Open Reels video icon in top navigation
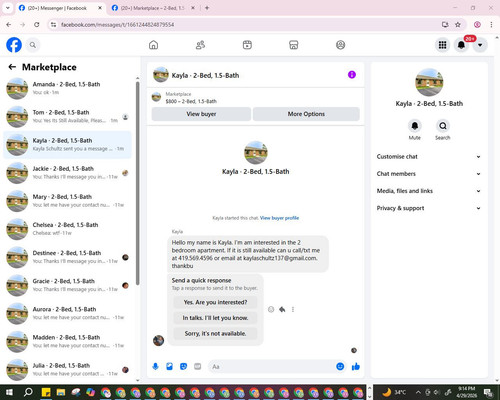The height and width of the screenshot is (400, 500). click(x=247, y=45)
